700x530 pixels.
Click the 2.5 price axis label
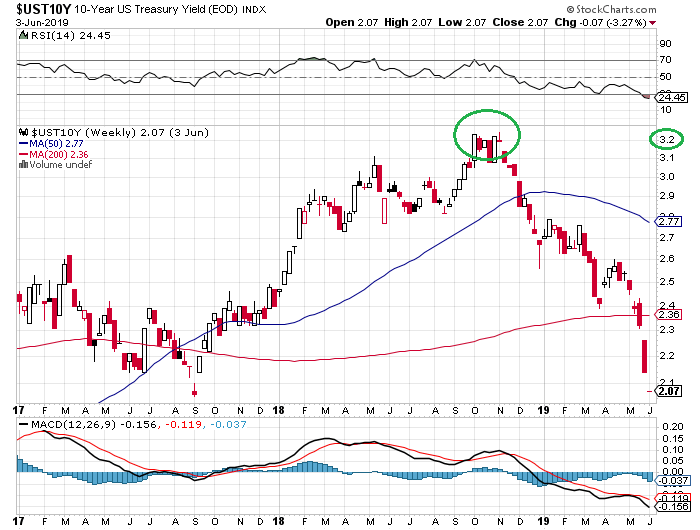coord(667,282)
